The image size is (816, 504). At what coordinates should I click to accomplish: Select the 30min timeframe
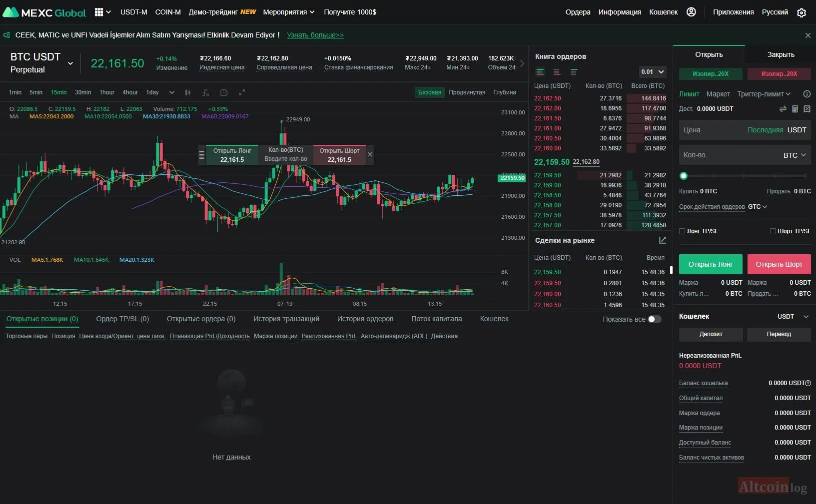pos(83,92)
